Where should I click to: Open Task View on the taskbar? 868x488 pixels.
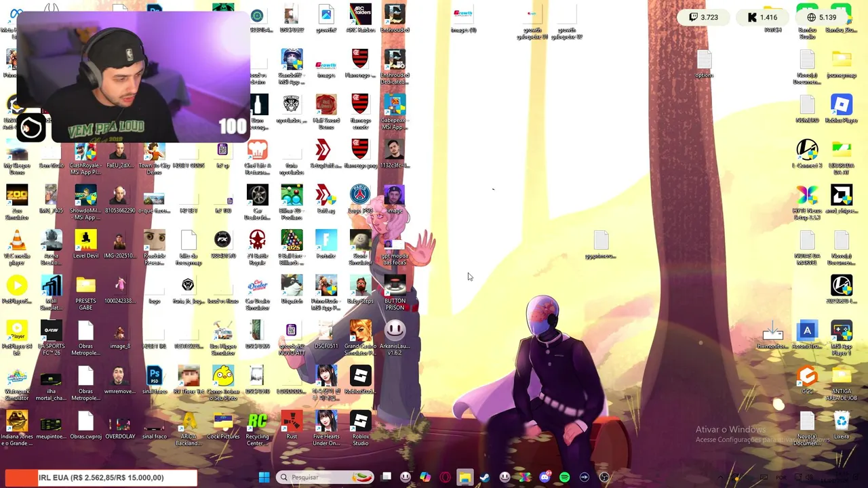pyautogui.click(x=386, y=477)
